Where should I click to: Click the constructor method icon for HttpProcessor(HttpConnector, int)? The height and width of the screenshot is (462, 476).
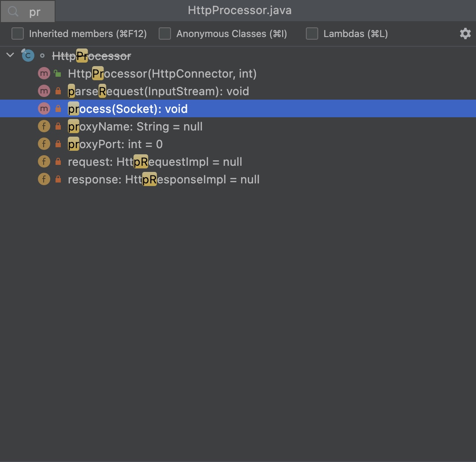(44, 74)
